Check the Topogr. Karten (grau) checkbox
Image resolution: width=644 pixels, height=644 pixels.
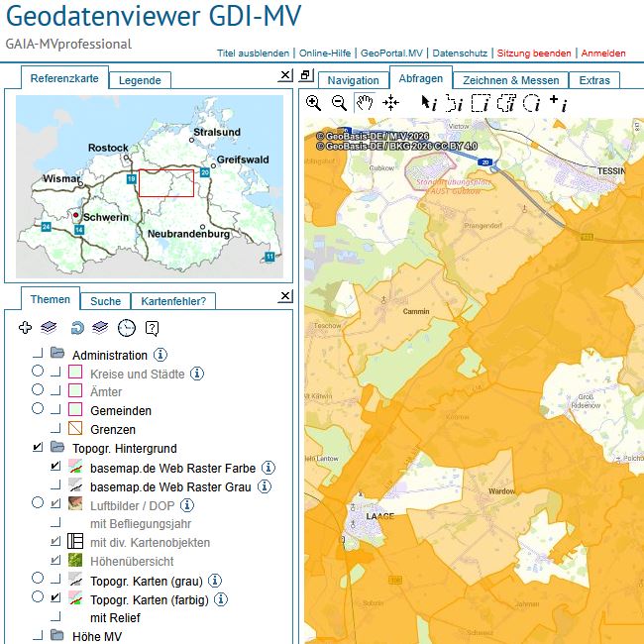[x=55, y=579]
